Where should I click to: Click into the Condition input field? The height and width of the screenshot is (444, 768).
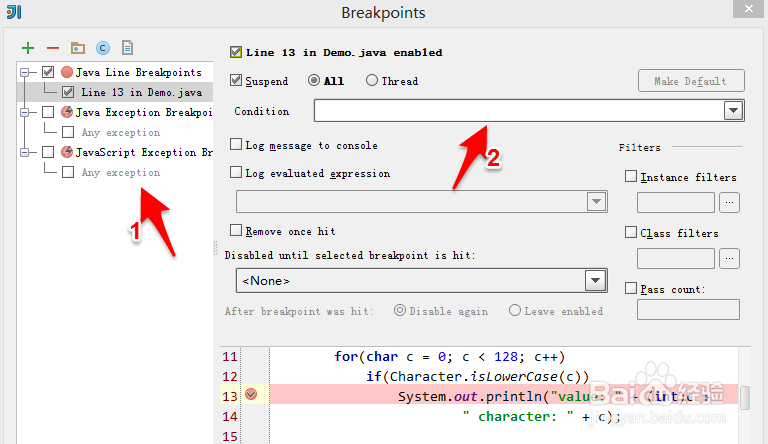coord(519,111)
